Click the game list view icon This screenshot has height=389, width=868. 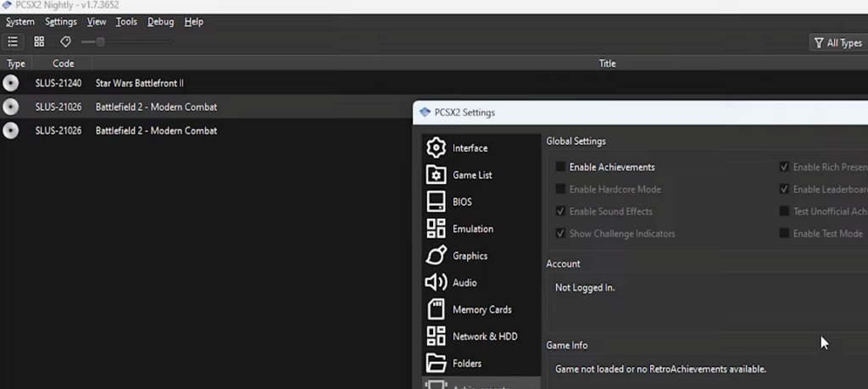[13, 42]
